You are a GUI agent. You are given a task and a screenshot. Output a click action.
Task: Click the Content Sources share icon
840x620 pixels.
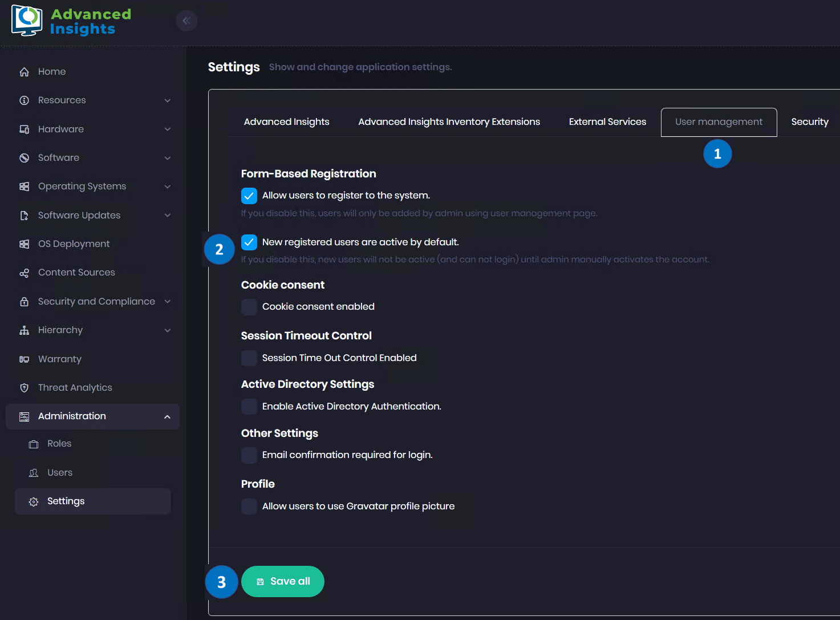click(x=24, y=273)
